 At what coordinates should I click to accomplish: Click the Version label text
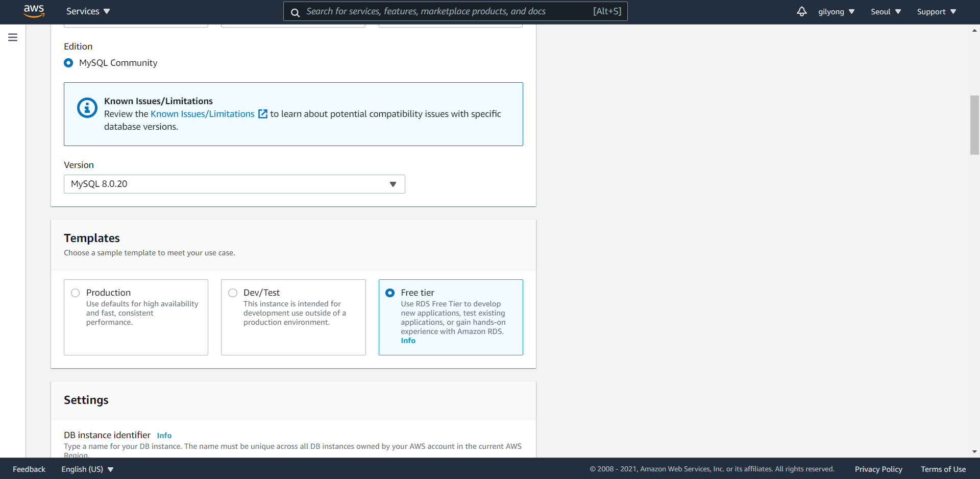(79, 165)
